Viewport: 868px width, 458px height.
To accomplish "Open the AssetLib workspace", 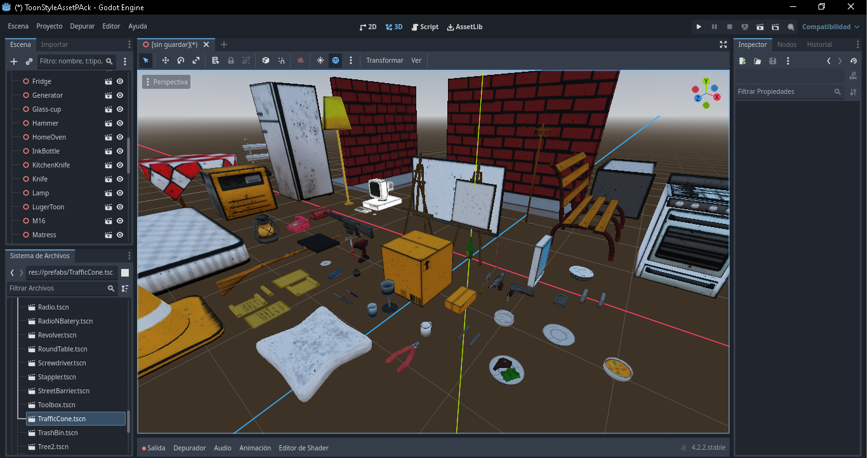I will point(464,27).
